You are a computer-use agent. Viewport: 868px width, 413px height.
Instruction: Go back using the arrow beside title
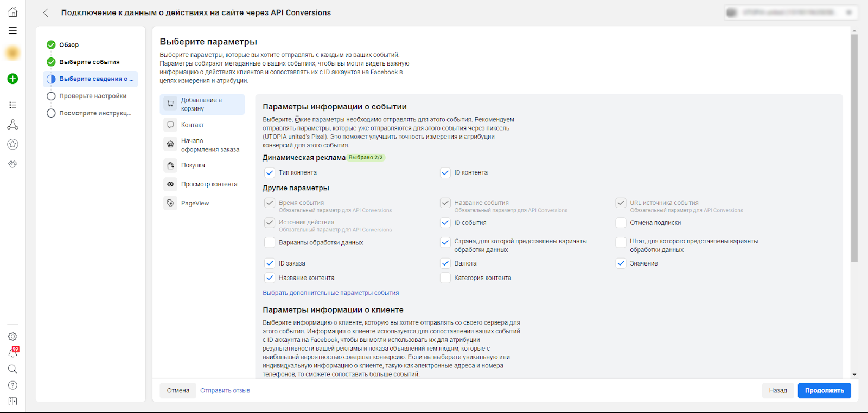click(x=46, y=12)
